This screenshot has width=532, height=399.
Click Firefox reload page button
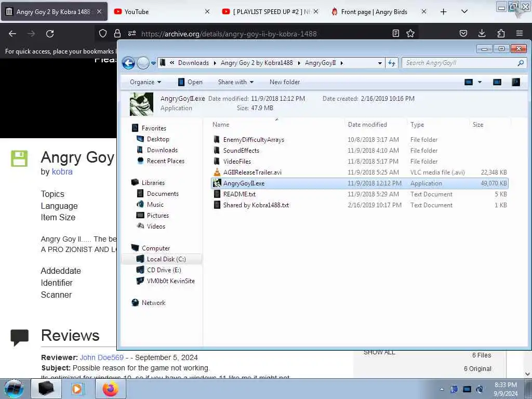50,34
